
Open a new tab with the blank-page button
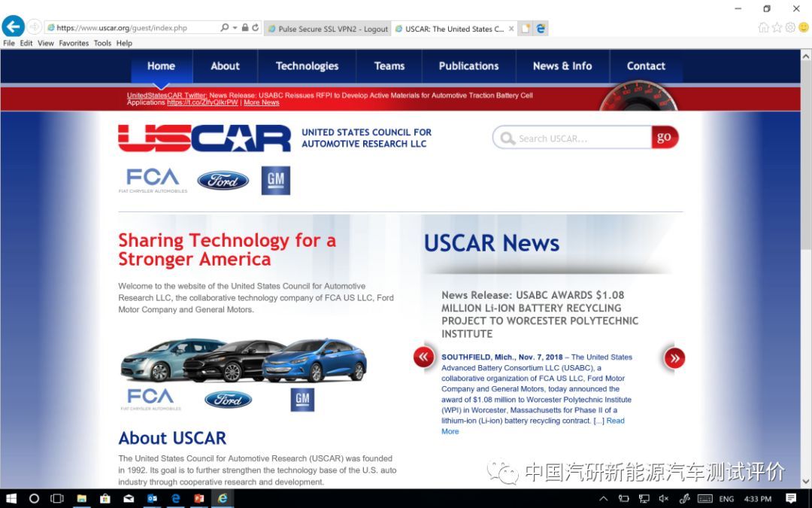(525, 29)
